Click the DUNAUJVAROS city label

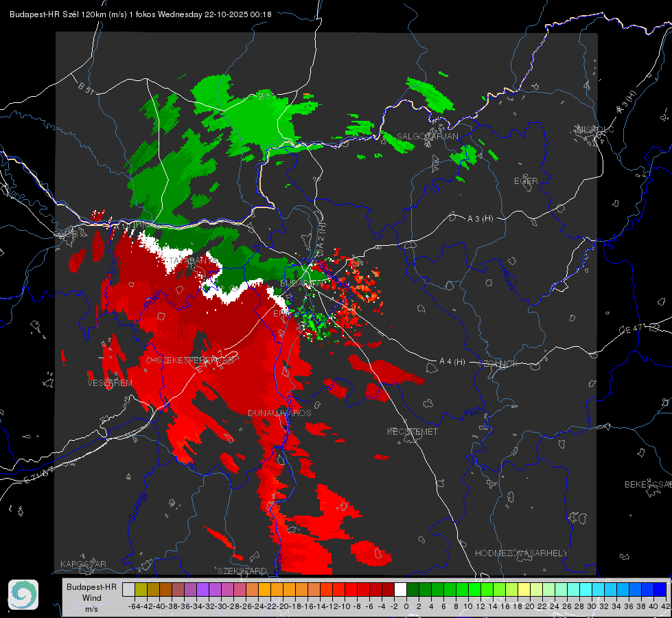[x=279, y=413]
